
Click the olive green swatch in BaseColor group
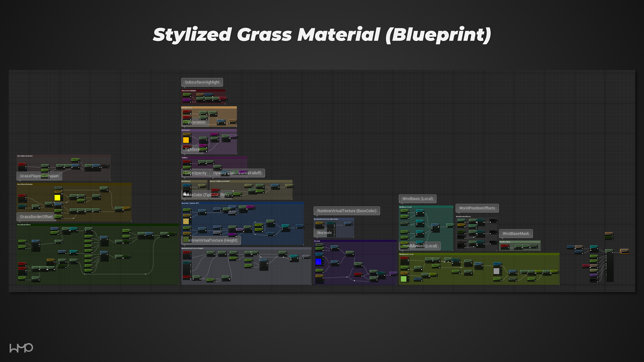click(x=186, y=240)
